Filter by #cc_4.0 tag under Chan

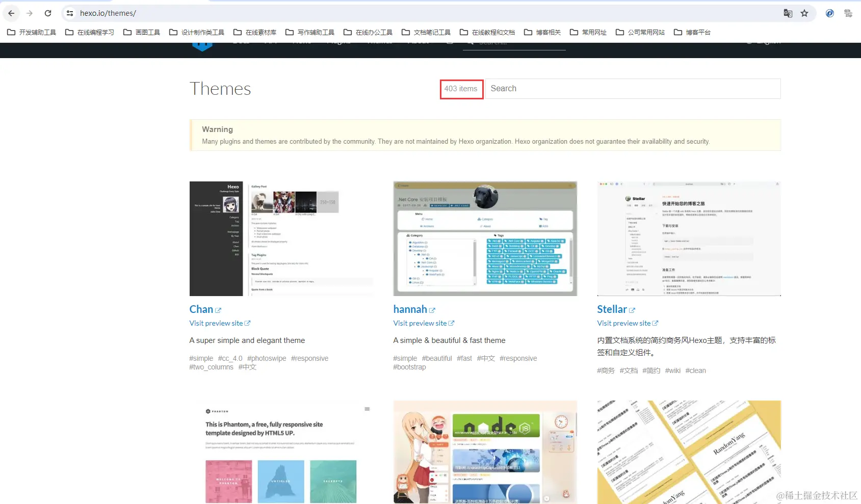[230, 358]
